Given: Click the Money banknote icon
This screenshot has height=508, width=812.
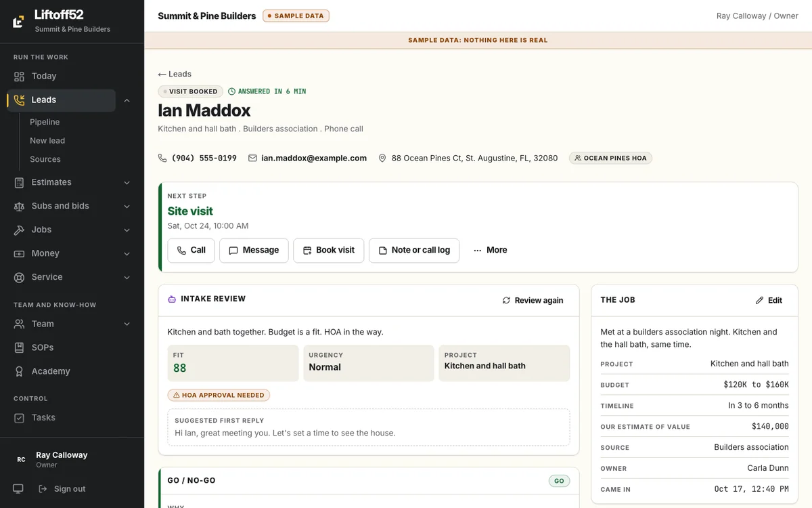Looking at the screenshot, I should (x=19, y=254).
